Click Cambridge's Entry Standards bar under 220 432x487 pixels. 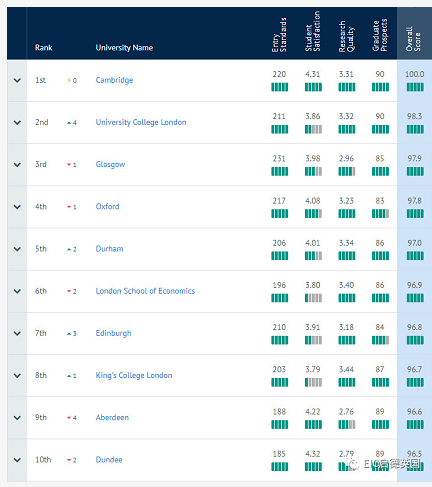click(280, 87)
